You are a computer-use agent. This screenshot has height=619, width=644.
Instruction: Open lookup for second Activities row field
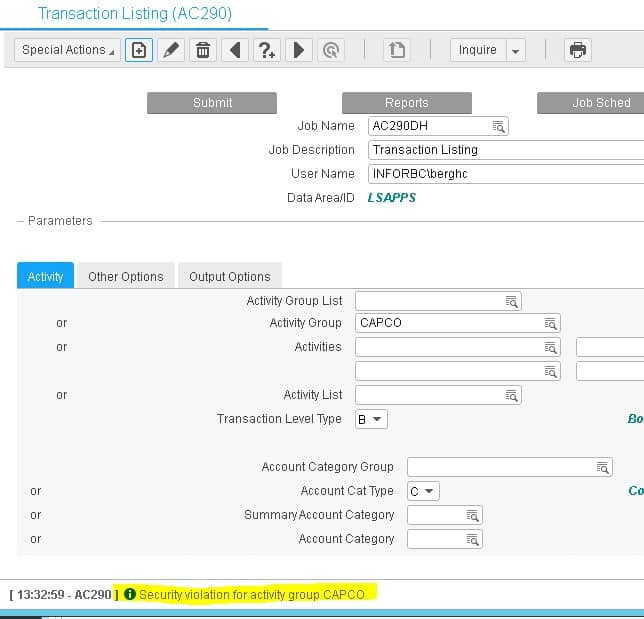tap(550, 372)
